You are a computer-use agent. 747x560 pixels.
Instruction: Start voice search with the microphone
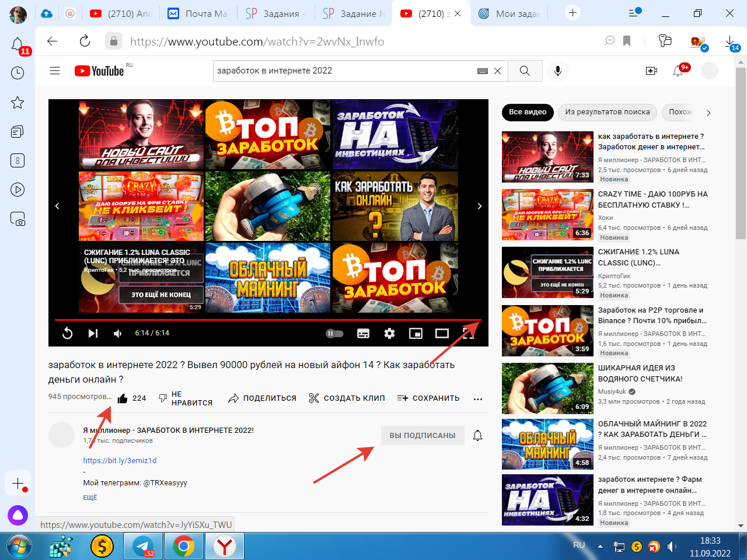[x=558, y=71]
